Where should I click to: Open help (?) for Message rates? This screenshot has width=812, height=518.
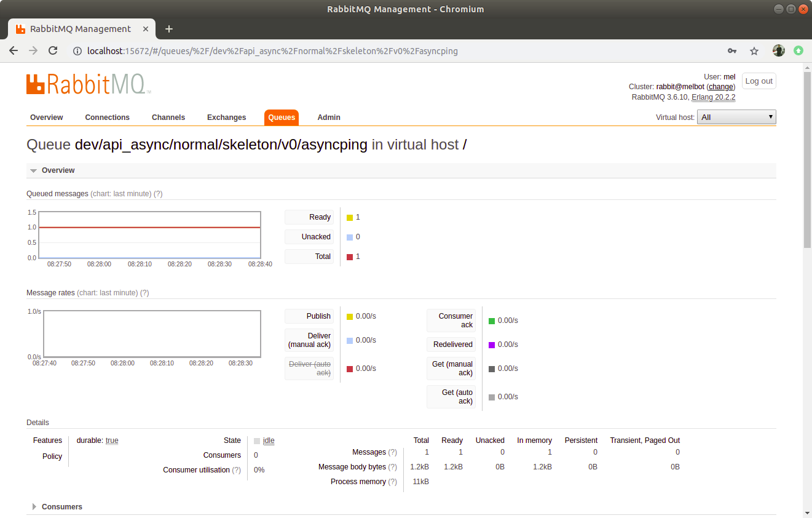coord(144,293)
